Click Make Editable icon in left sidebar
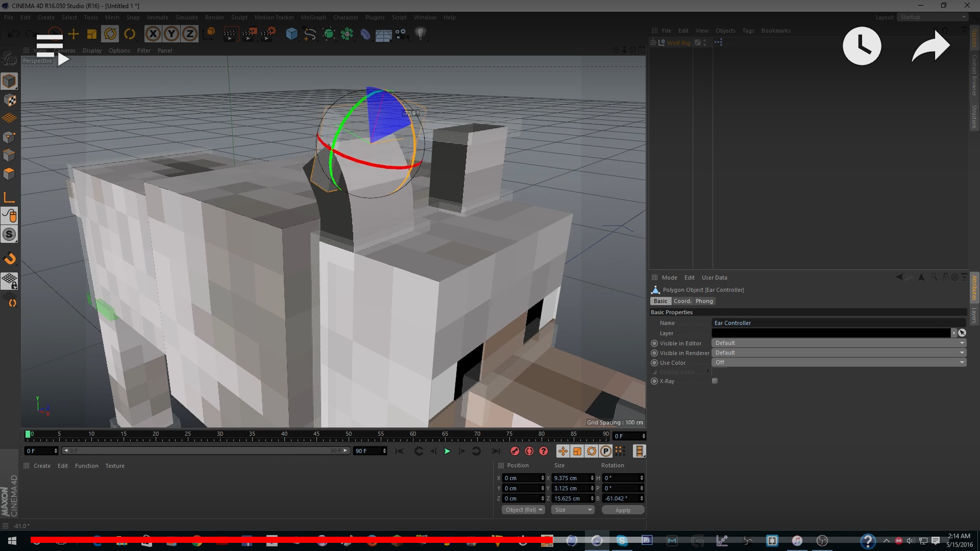 [x=9, y=58]
